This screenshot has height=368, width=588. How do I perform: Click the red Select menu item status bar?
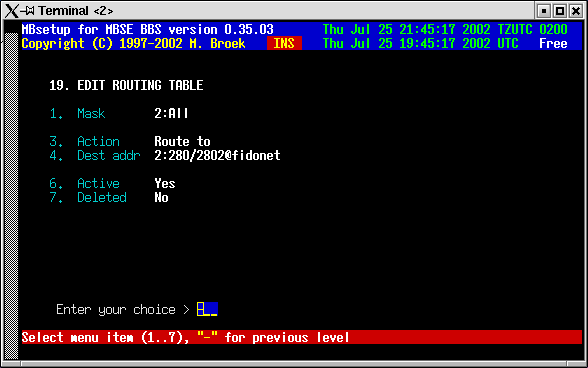pyautogui.click(x=302, y=337)
